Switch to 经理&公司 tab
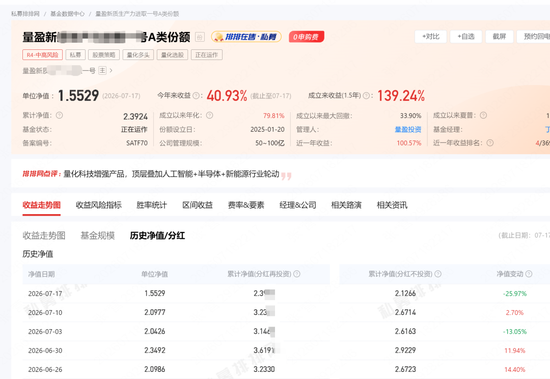Viewport: 550px width, 379px height. (x=298, y=205)
